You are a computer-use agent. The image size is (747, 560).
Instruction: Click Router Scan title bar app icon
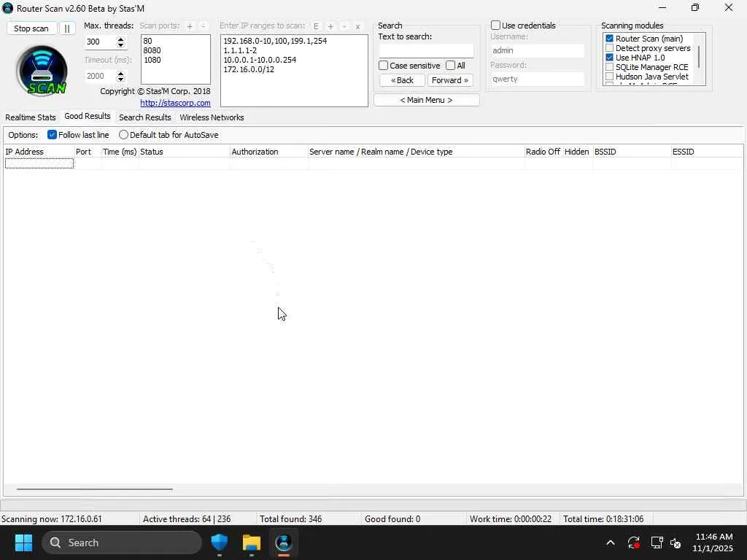7,8
